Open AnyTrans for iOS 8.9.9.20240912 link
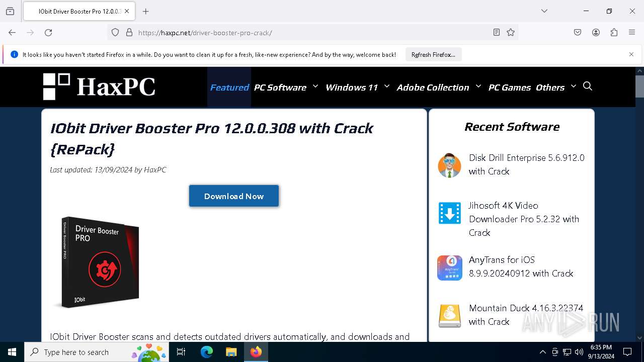The image size is (644, 362). click(521, 266)
